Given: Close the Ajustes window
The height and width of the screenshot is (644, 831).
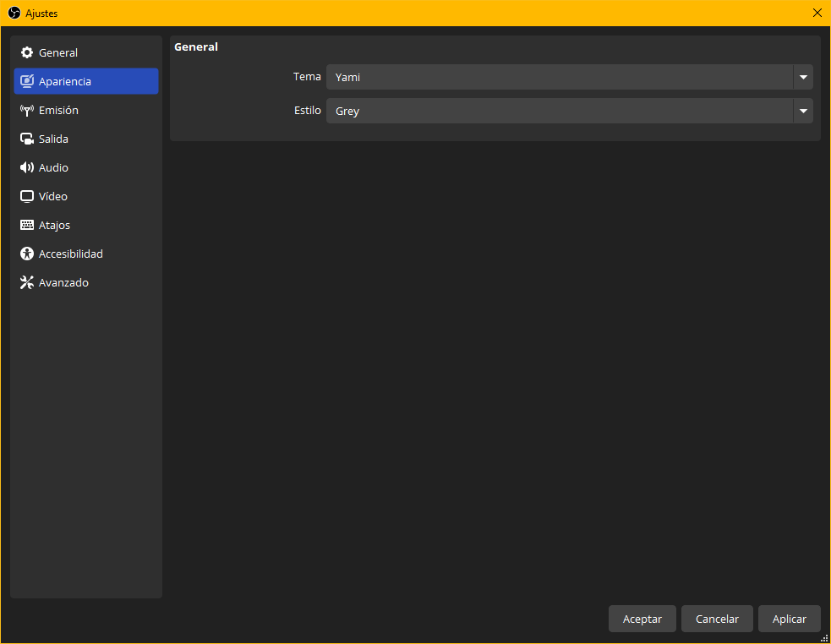Looking at the screenshot, I should pos(817,13).
